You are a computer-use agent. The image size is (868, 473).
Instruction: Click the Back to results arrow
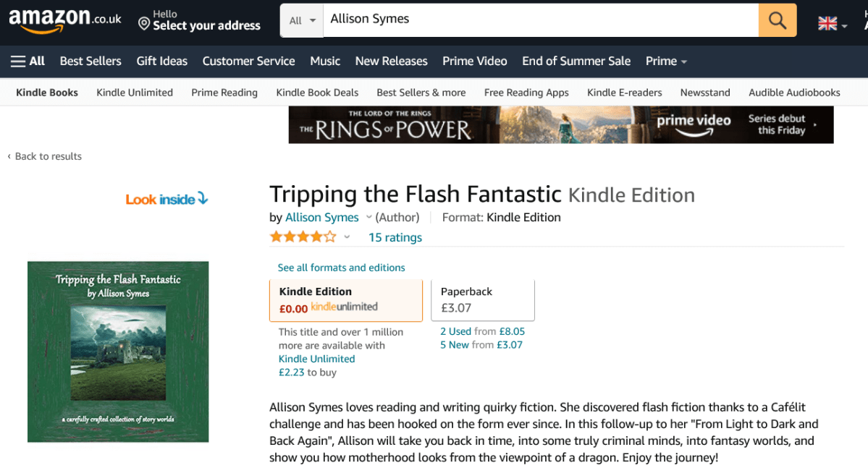tap(9, 156)
